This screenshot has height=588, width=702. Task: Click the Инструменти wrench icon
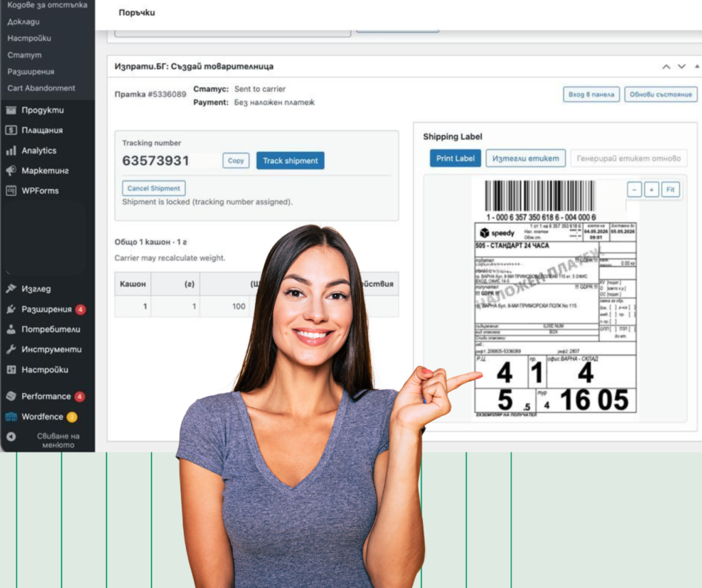11,350
